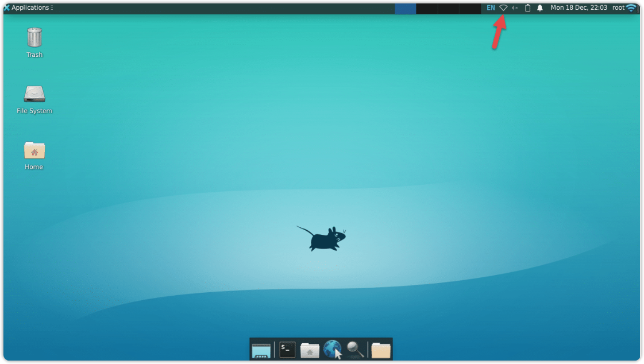Open the beige folder directory menu
Viewport: 644px width, 364px height.
[x=381, y=350]
